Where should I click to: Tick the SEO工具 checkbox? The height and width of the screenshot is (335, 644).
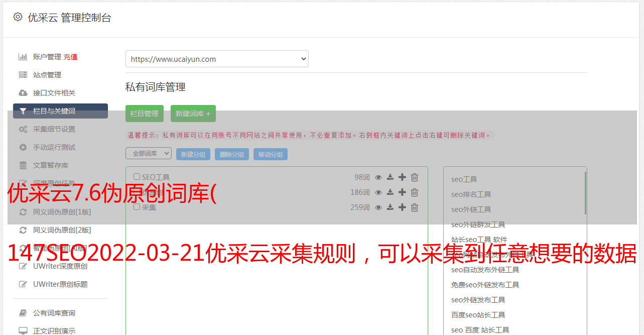click(x=137, y=177)
